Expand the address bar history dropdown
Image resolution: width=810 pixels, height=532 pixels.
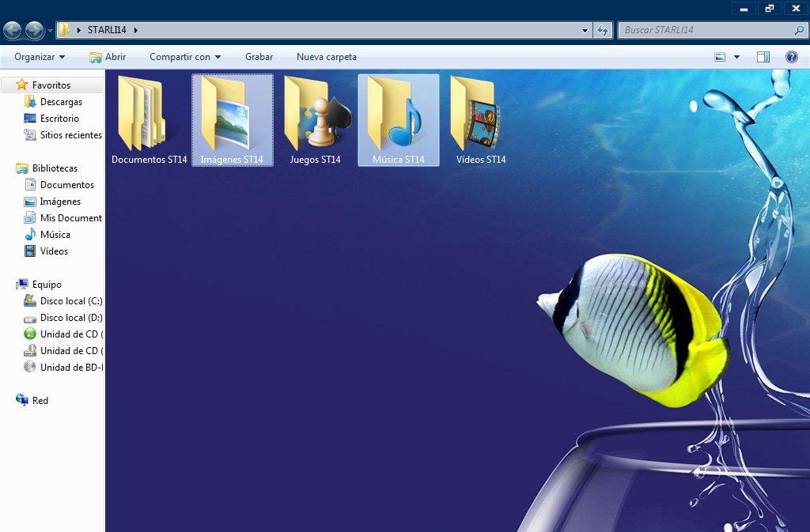tap(585, 30)
